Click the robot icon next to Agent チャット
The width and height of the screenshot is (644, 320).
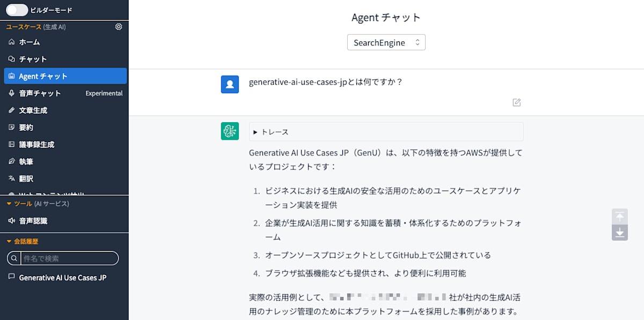(12, 76)
